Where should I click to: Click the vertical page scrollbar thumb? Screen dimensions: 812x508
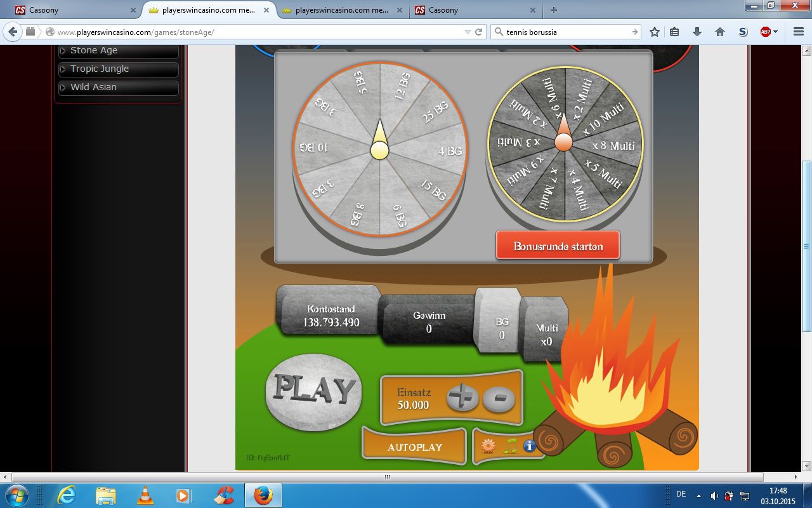coord(806,245)
